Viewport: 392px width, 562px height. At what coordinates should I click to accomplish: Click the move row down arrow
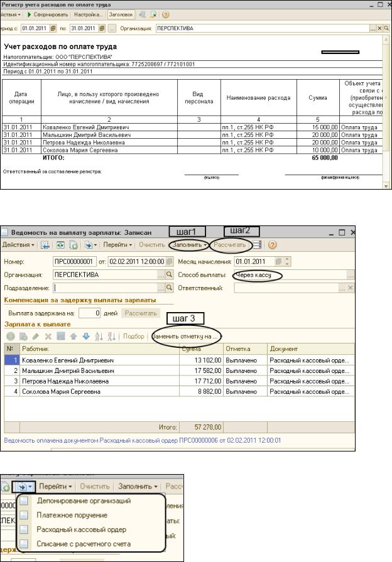[86, 336]
